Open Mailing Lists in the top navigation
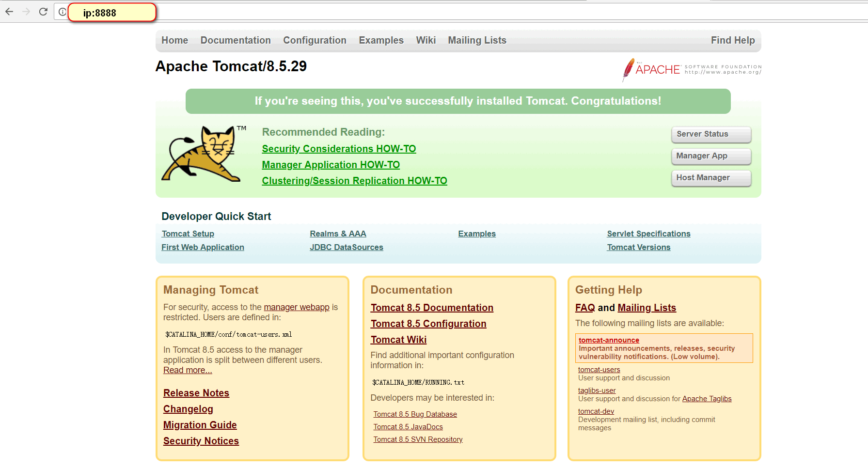868x469 pixels. 477,41
